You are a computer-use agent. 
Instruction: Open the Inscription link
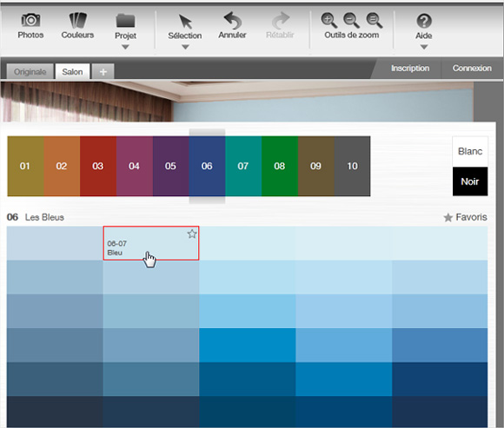click(410, 68)
